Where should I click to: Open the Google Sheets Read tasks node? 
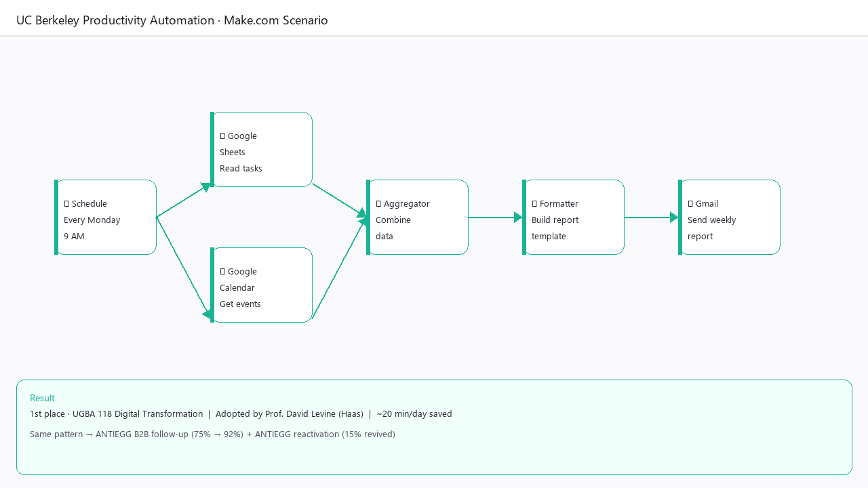pos(262,149)
